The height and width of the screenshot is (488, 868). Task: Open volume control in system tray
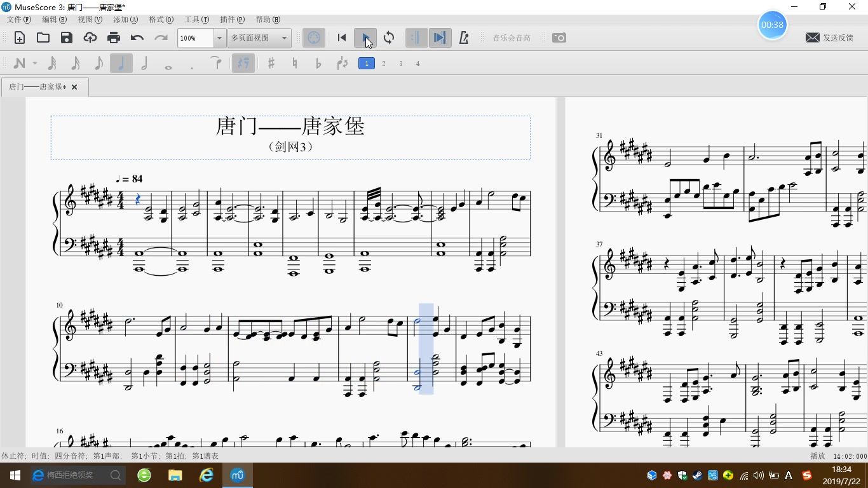[x=758, y=475]
